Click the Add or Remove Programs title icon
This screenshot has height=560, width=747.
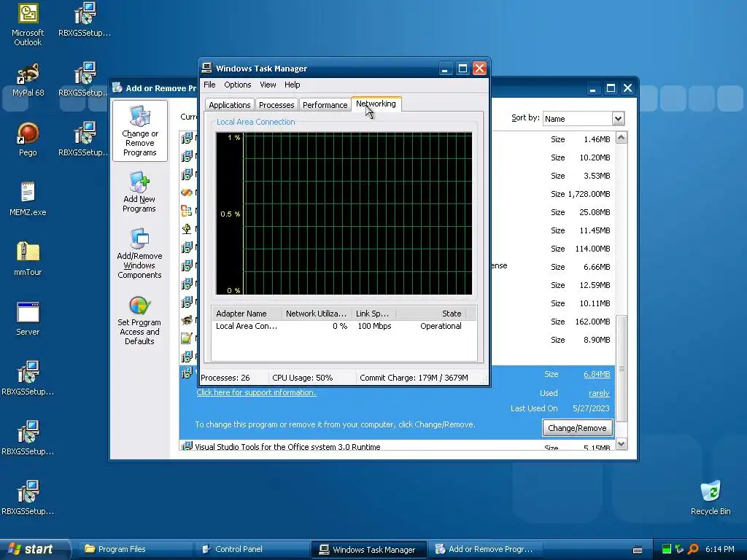117,87
